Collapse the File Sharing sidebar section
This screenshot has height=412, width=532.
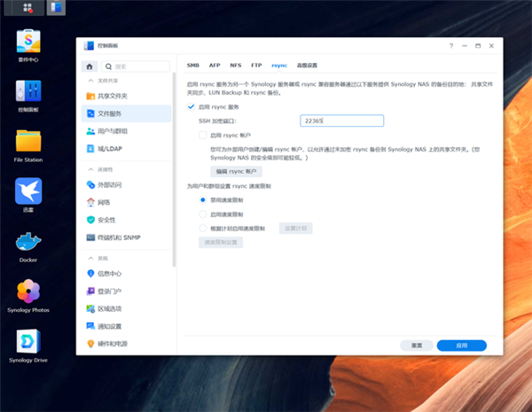(90, 81)
